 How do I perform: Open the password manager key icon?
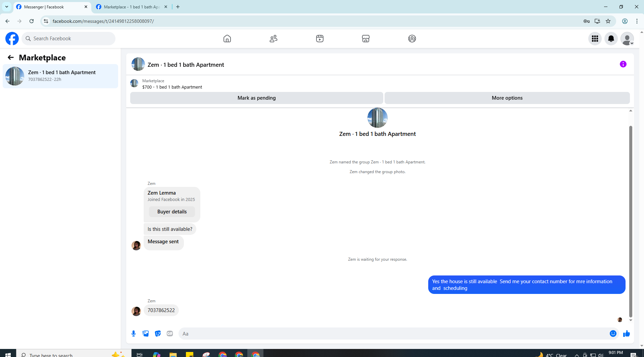point(587,21)
